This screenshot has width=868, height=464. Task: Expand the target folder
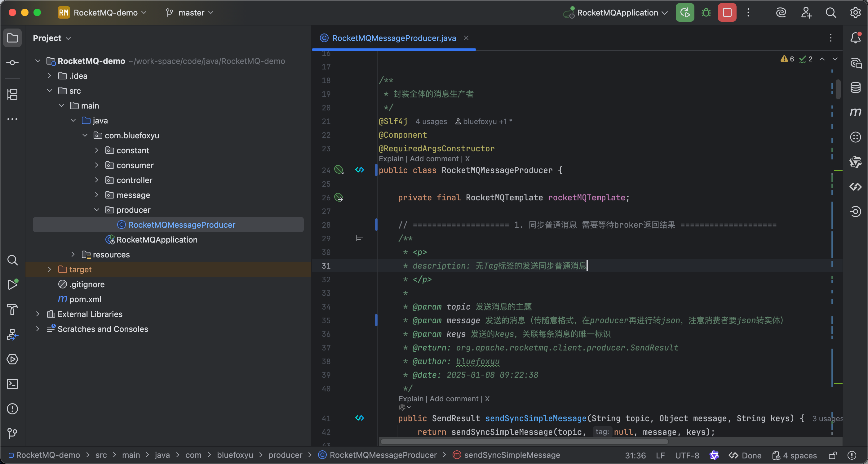click(50, 269)
